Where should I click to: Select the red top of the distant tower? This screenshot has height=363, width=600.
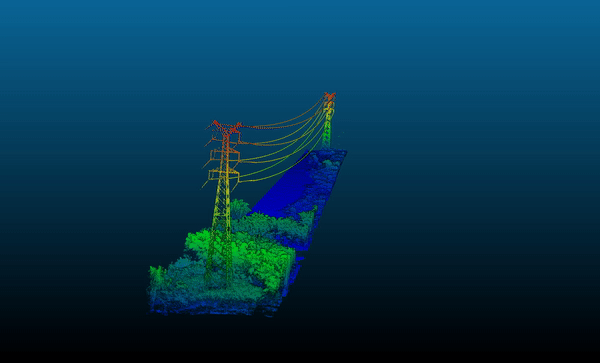pos(329,96)
